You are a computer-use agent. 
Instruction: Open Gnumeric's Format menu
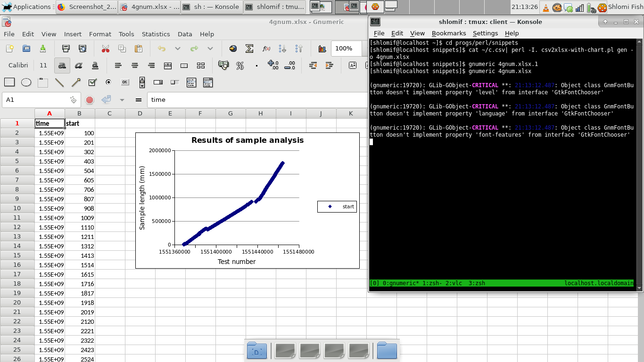coord(100,34)
